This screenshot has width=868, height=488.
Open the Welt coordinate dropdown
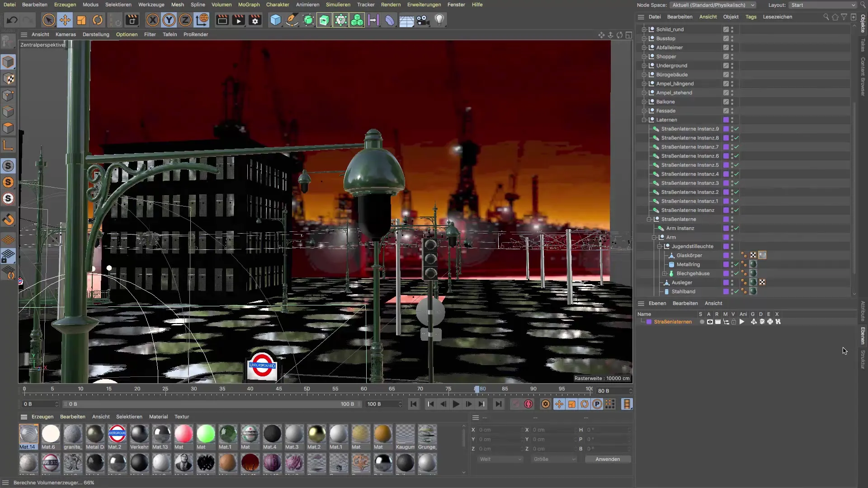500,459
